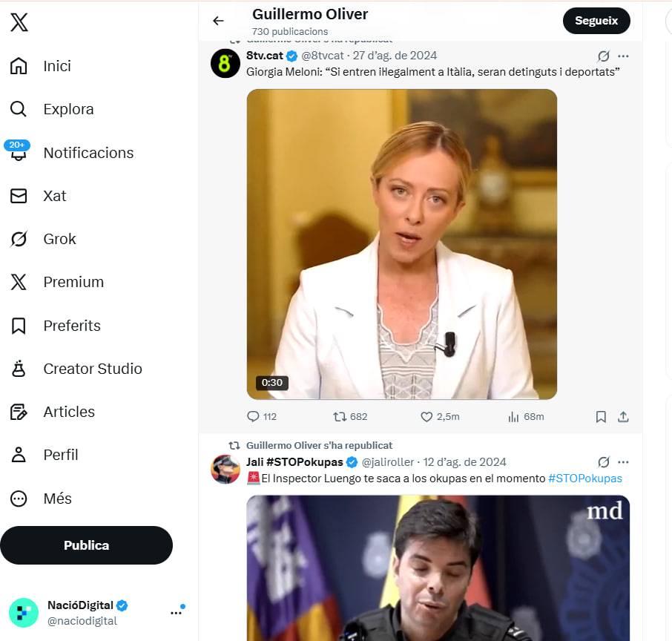Open the Més menu in the sidebar

tap(57, 499)
